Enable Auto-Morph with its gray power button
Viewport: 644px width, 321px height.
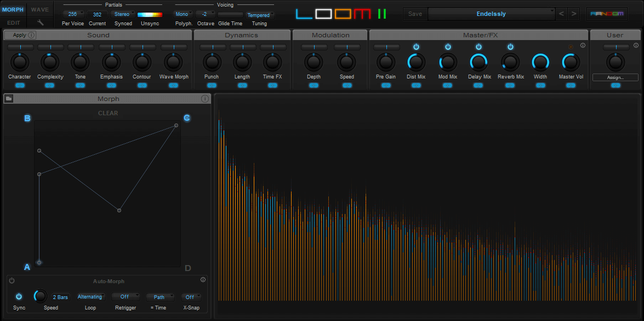12,281
